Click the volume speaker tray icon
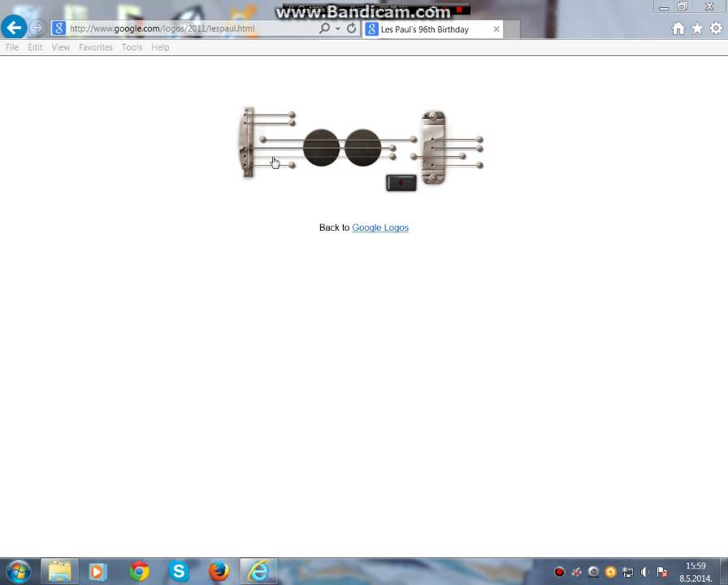The height and width of the screenshot is (585, 728). click(x=645, y=572)
